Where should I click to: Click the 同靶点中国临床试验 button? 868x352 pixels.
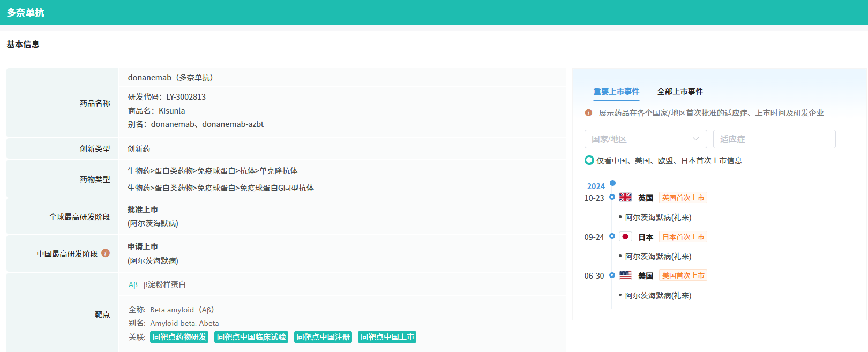point(251,337)
